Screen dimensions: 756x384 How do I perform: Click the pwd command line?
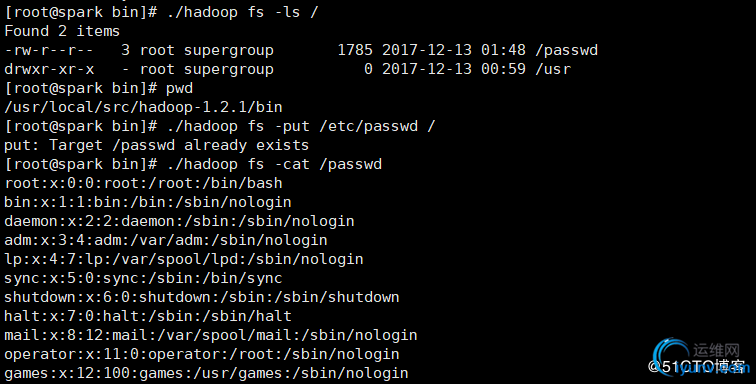click(98, 88)
